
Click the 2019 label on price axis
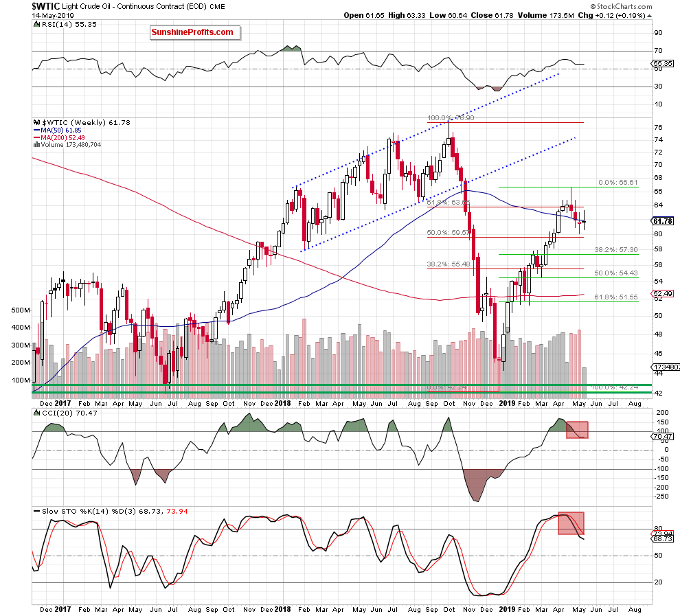(507, 403)
